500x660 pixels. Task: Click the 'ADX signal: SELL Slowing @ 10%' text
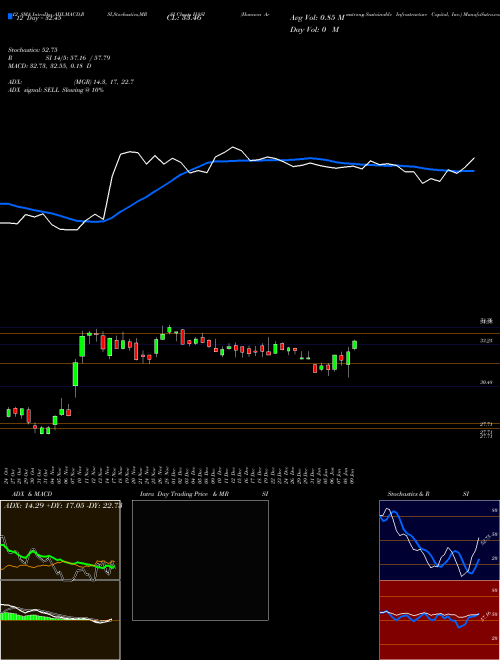56,90
